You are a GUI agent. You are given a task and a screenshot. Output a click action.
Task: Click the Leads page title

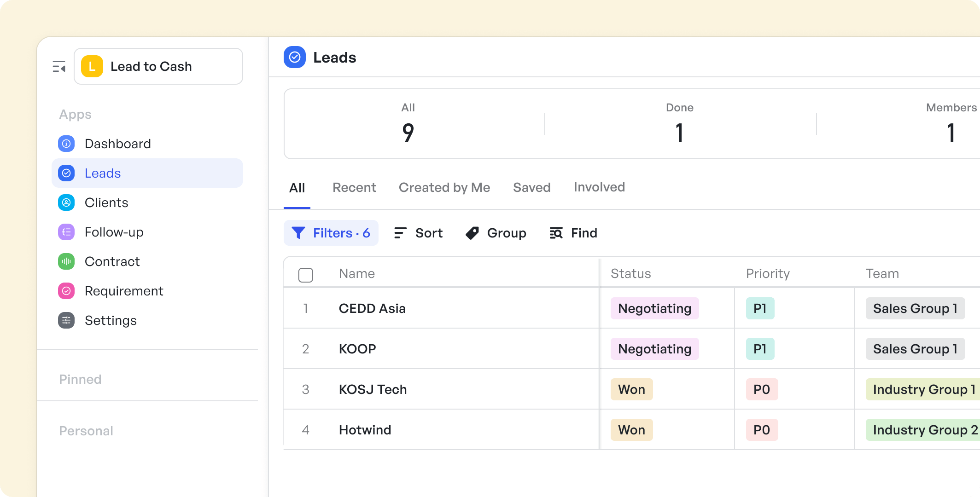pyautogui.click(x=335, y=58)
